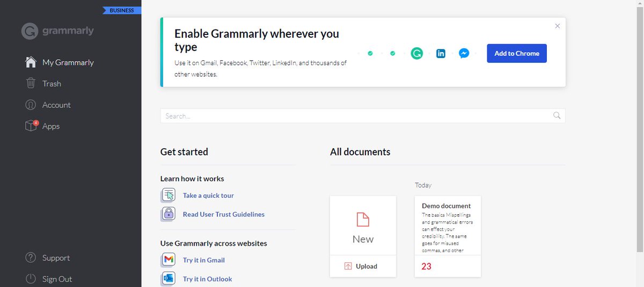This screenshot has height=287, width=644.
Task: Click the All documents heading
Action: point(360,152)
